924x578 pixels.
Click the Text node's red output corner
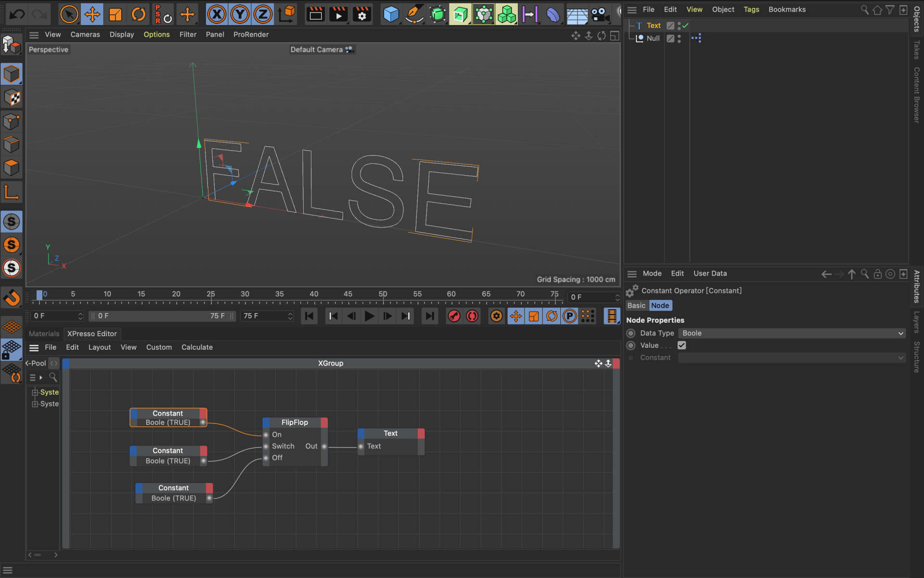[x=421, y=433]
